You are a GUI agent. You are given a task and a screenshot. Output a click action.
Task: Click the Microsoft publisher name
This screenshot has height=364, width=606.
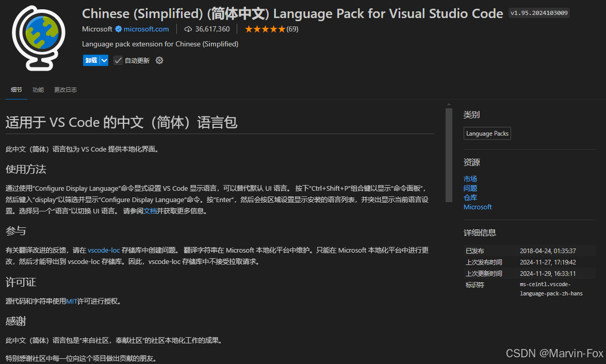coord(97,29)
